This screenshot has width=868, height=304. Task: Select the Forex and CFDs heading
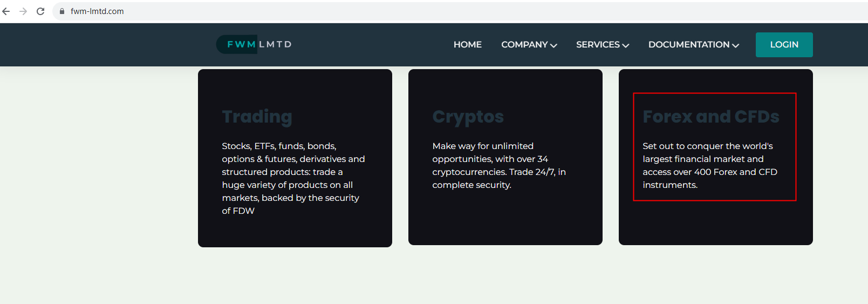pos(710,117)
